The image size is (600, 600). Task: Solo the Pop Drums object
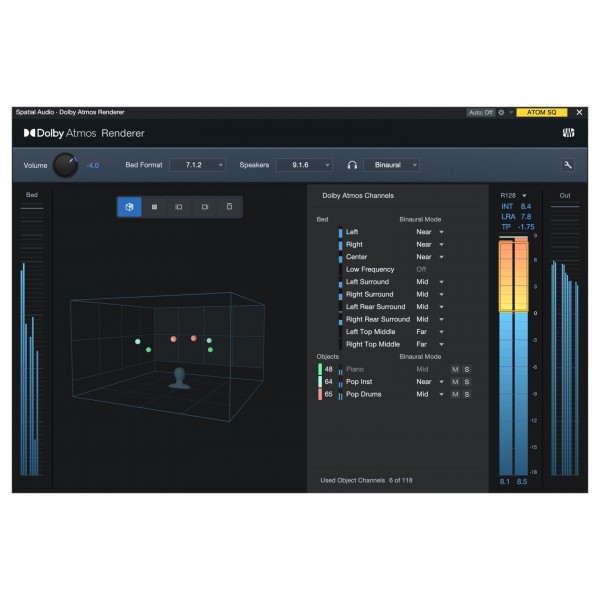coord(466,395)
